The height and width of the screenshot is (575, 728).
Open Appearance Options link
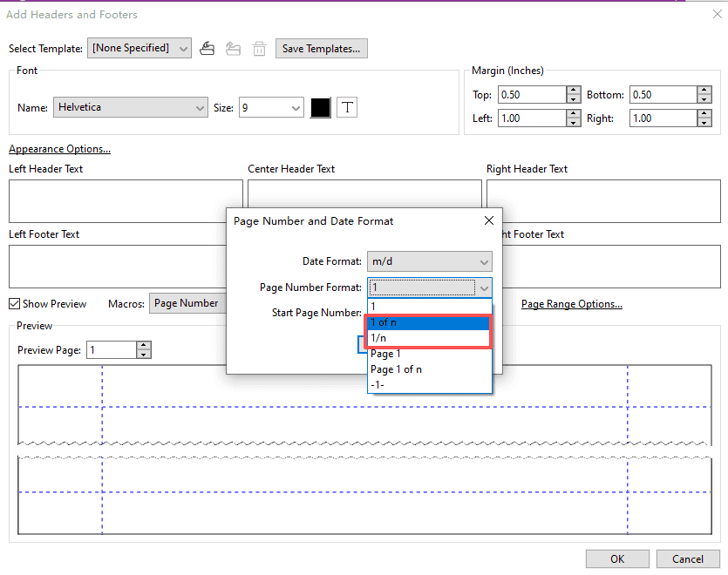tap(59, 149)
